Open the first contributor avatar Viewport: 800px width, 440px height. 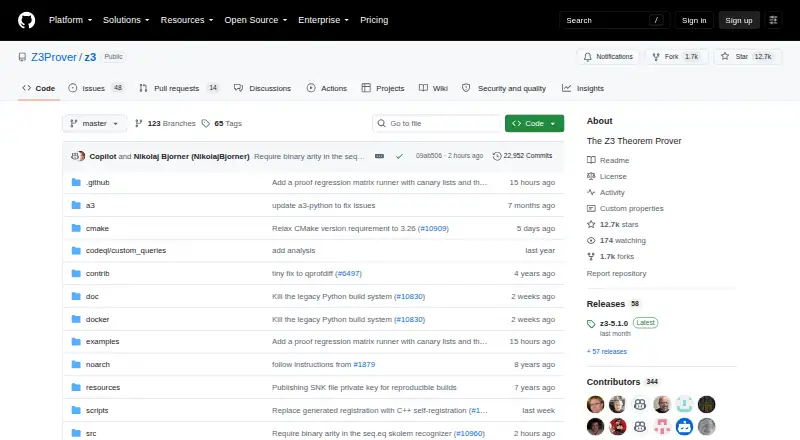pos(595,404)
